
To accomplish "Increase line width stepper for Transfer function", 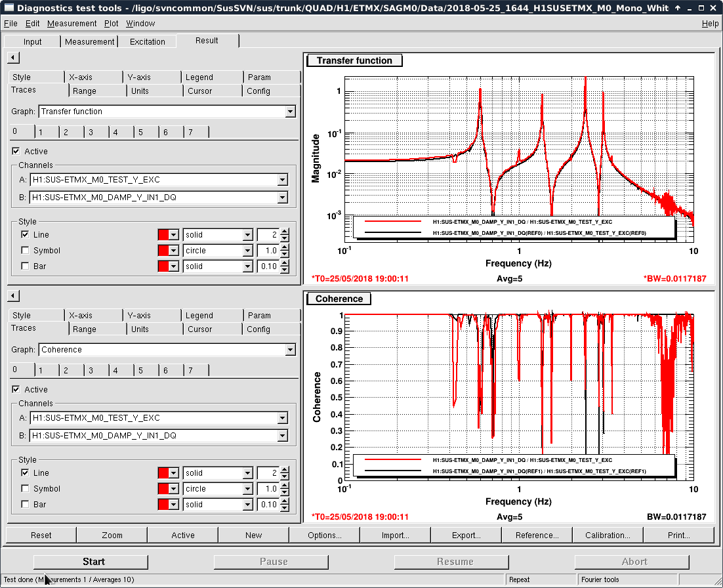I will 284,231.
